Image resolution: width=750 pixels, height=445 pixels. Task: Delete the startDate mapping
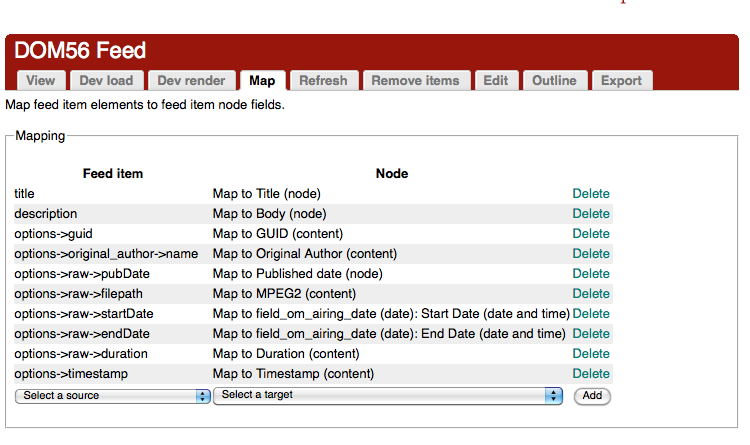coord(590,314)
